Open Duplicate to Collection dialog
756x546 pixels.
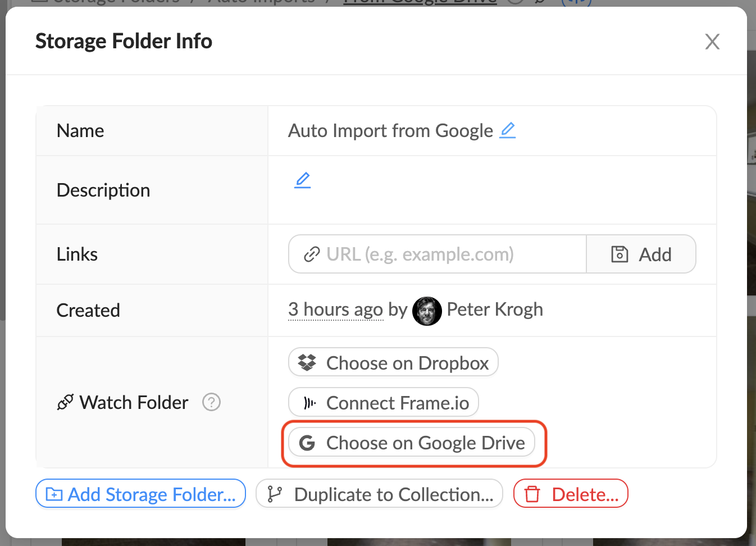379,494
